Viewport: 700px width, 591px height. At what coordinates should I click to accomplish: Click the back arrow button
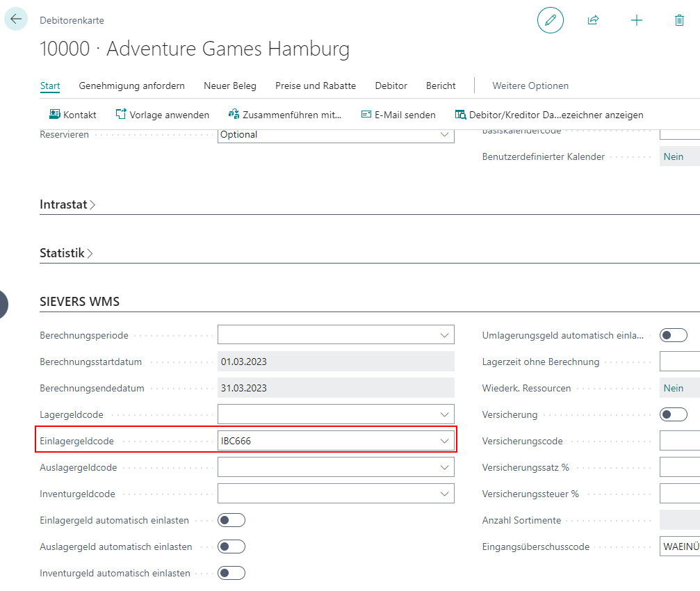coord(16,19)
